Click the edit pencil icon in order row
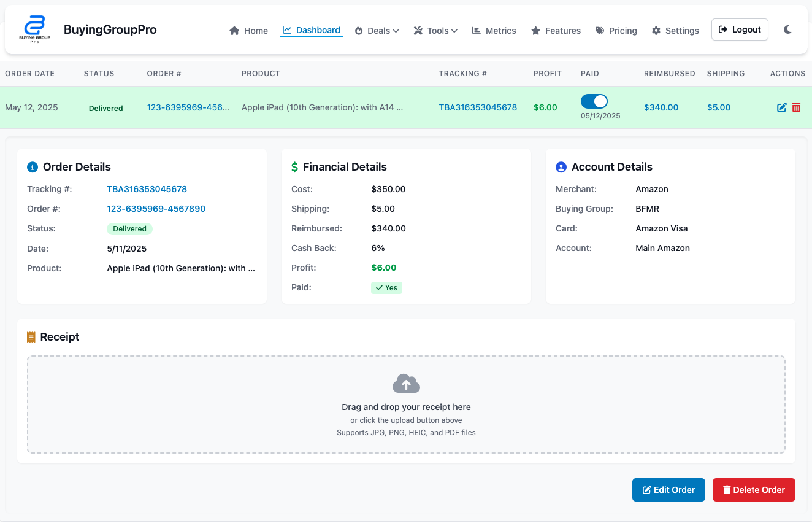 click(782, 107)
